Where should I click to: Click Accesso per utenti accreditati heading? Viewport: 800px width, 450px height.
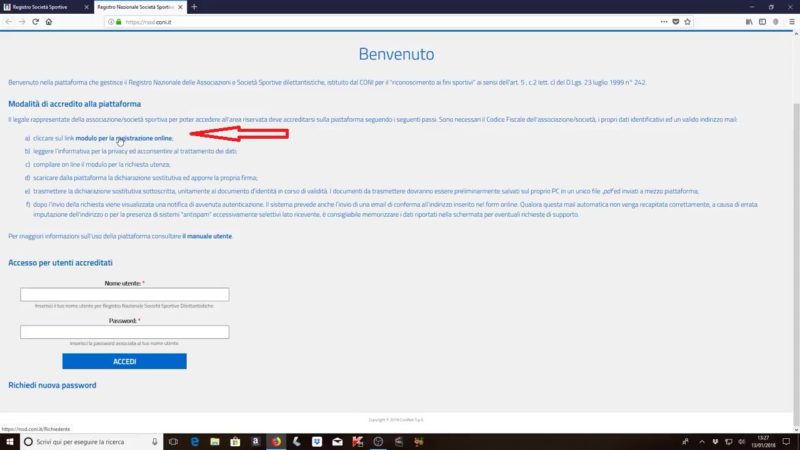click(x=60, y=263)
